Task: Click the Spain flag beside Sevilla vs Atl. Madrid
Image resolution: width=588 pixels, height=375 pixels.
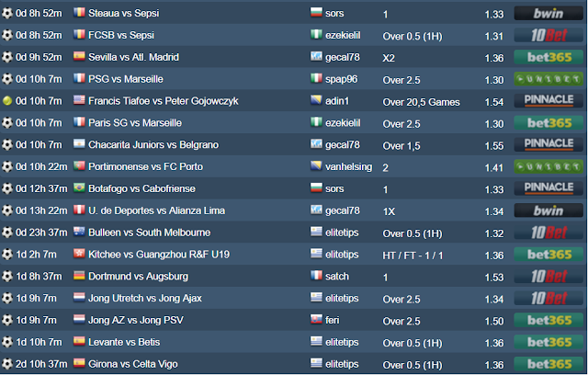Action: [79, 57]
